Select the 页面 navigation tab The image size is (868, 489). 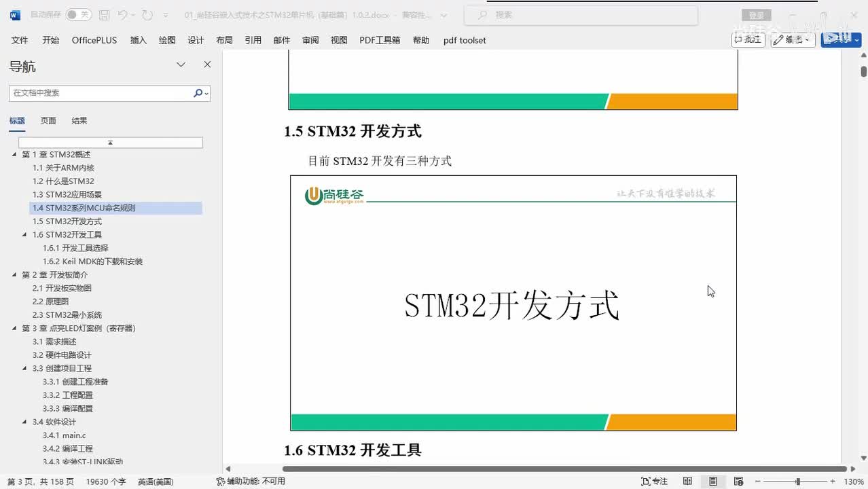(x=48, y=120)
